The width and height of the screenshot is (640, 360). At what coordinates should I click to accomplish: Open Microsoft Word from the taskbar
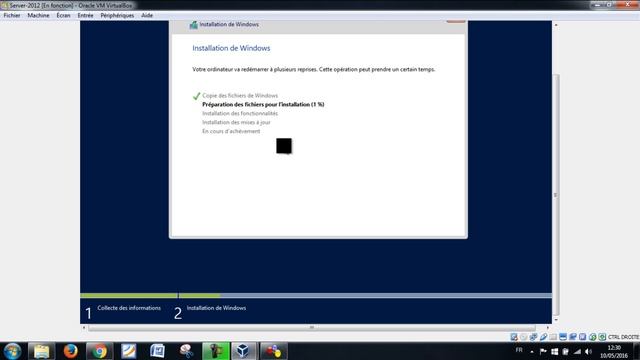coord(157,351)
